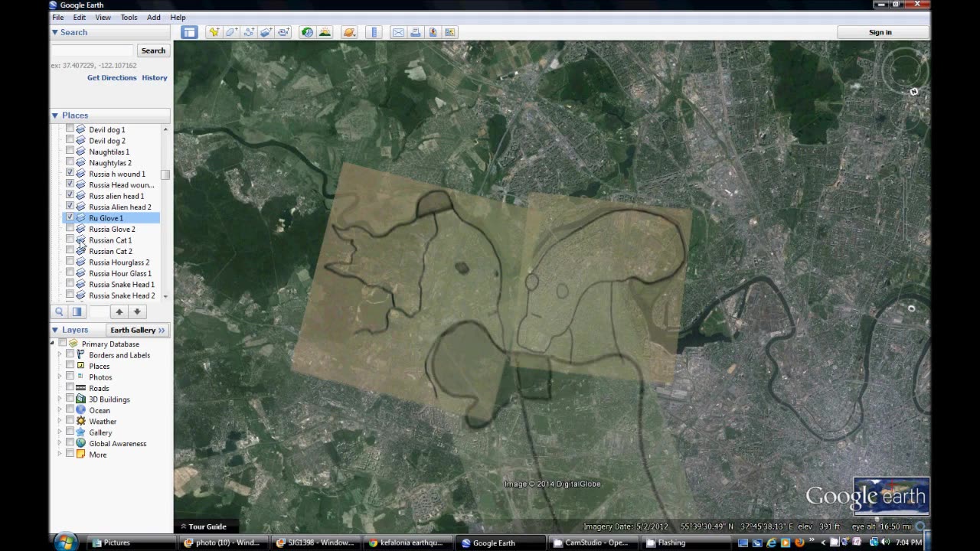Expand the Photos layer tree node
This screenshot has width=980, height=551.
coord(60,377)
